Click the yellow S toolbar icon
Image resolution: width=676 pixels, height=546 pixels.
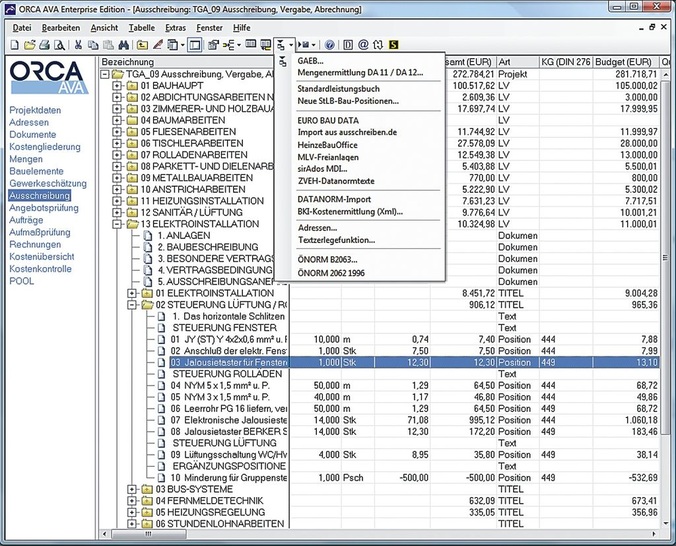(x=394, y=45)
